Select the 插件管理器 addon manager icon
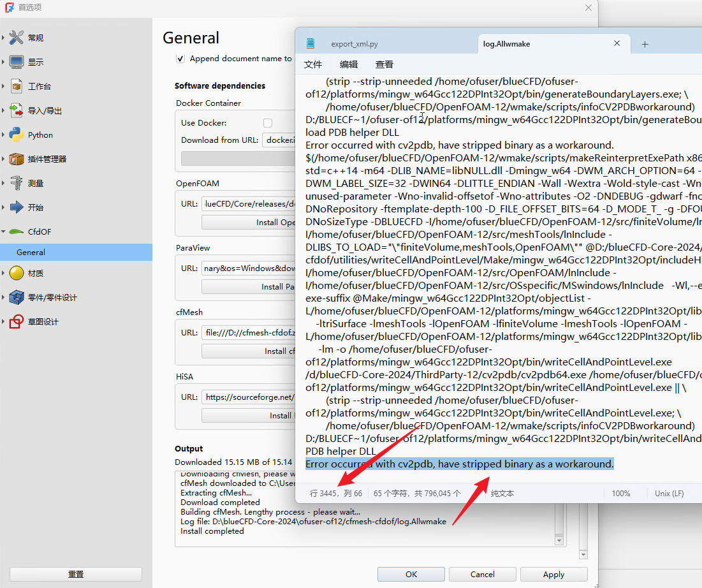Image resolution: width=702 pixels, height=588 pixels. point(17,159)
